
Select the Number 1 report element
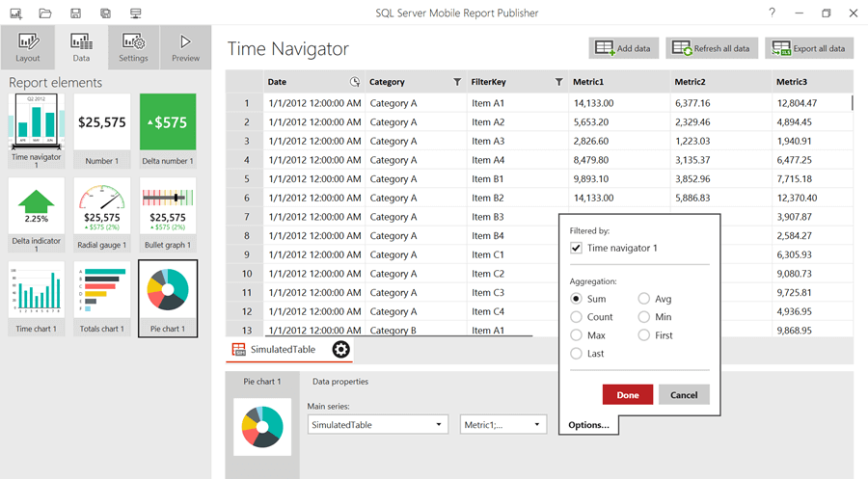click(x=102, y=130)
